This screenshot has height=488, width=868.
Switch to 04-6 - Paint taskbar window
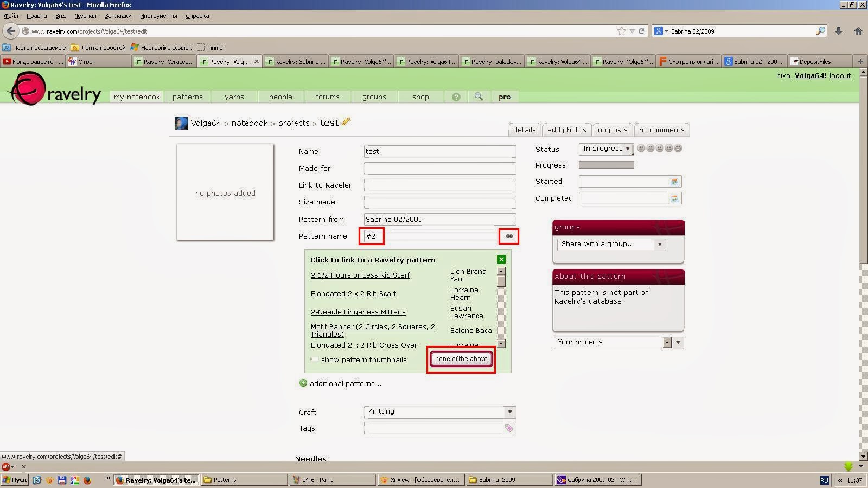click(333, 480)
